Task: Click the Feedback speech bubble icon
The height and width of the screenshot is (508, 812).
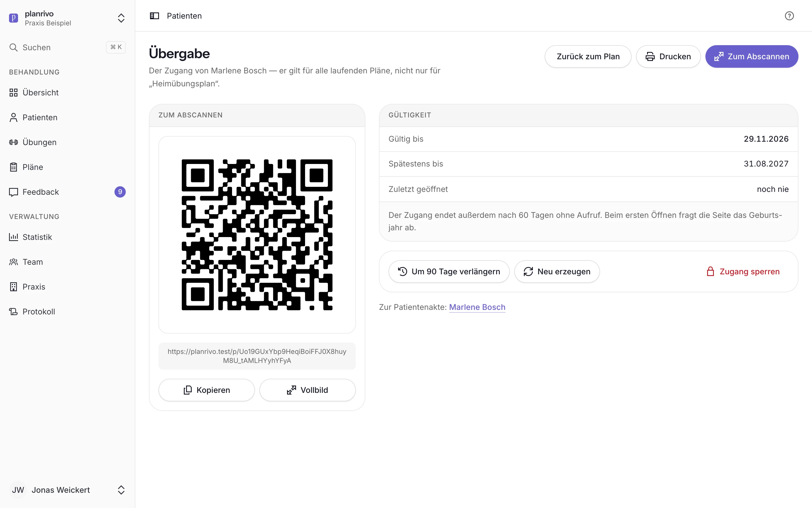Action: pos(14,192)
